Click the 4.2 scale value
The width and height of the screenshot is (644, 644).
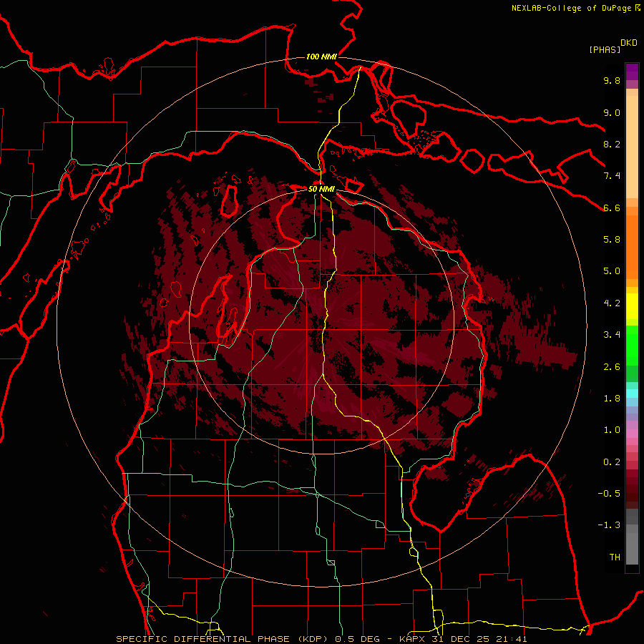coord(612,303)
